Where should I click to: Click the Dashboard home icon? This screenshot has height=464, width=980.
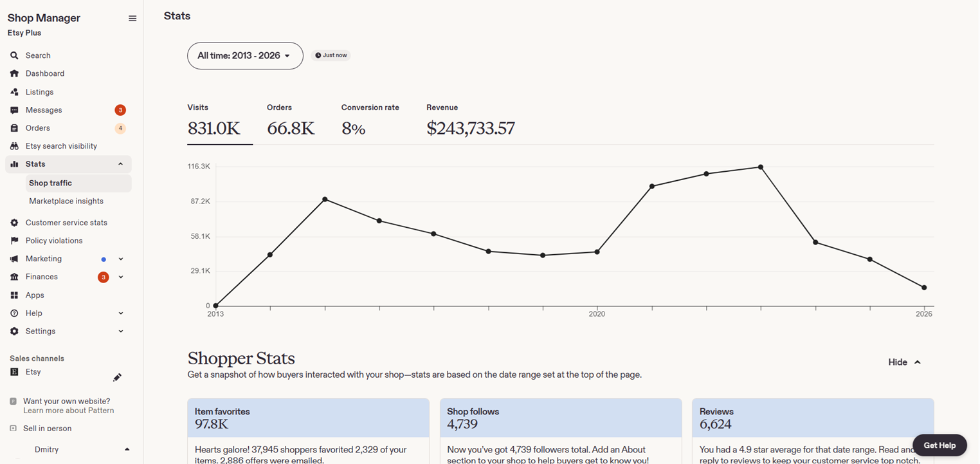click(14, 73)
